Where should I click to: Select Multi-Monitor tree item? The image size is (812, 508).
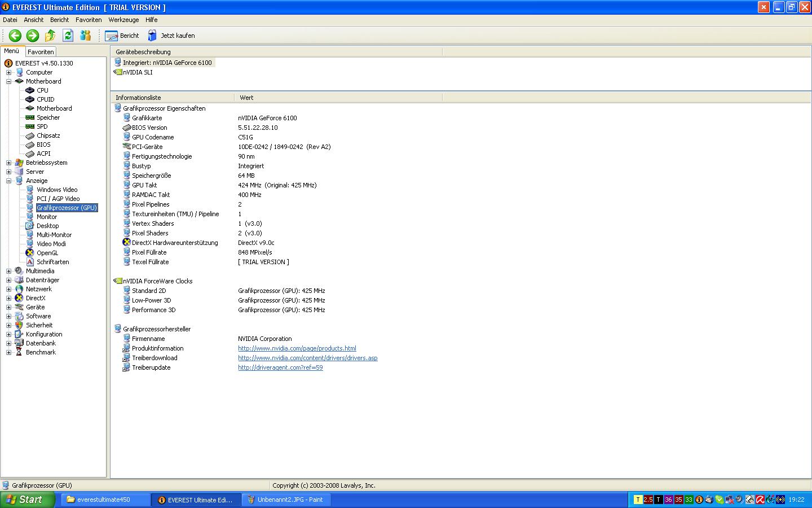click(54, 235)
